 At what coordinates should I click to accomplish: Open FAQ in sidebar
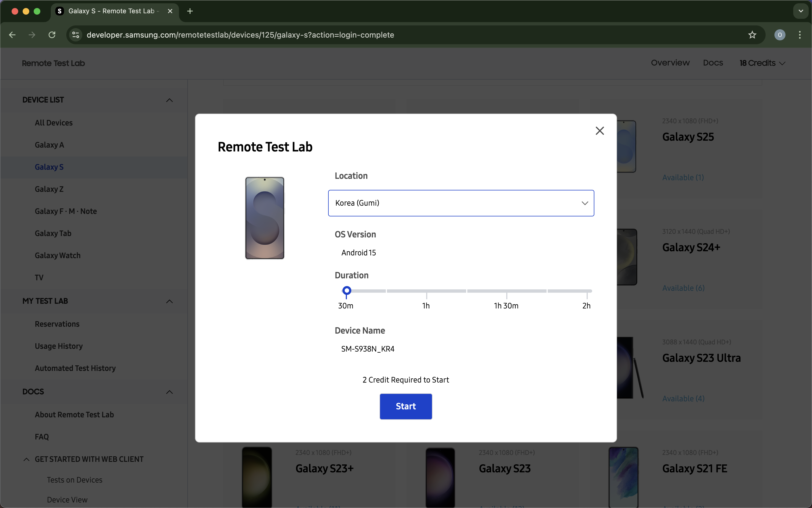tap(42, 437)
